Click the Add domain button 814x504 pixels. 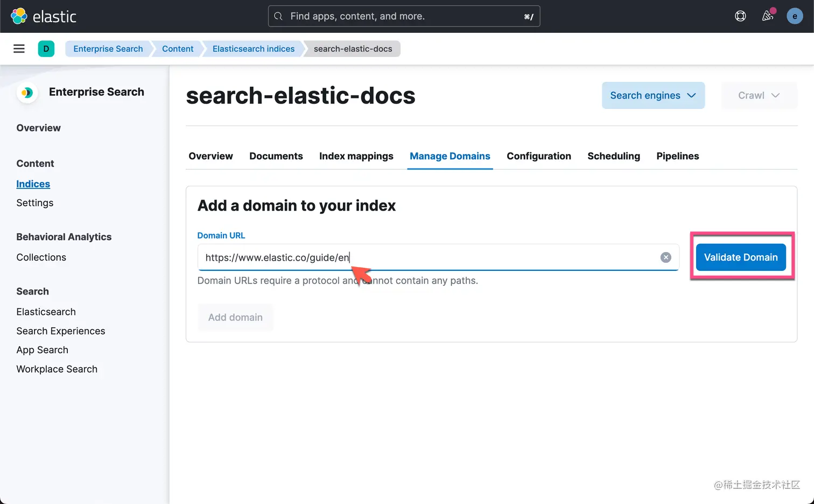click(235, 317)
